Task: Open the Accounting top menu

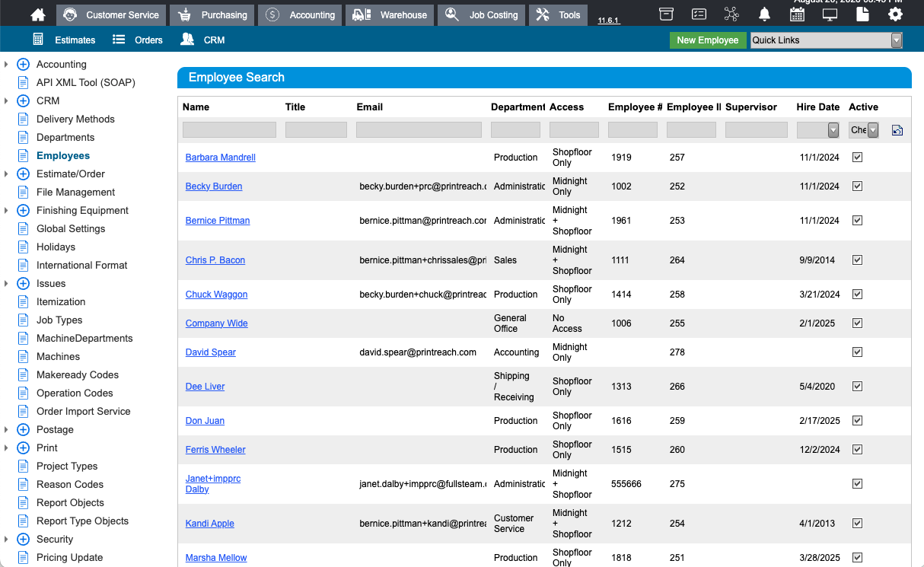Action: pos(300,14)
